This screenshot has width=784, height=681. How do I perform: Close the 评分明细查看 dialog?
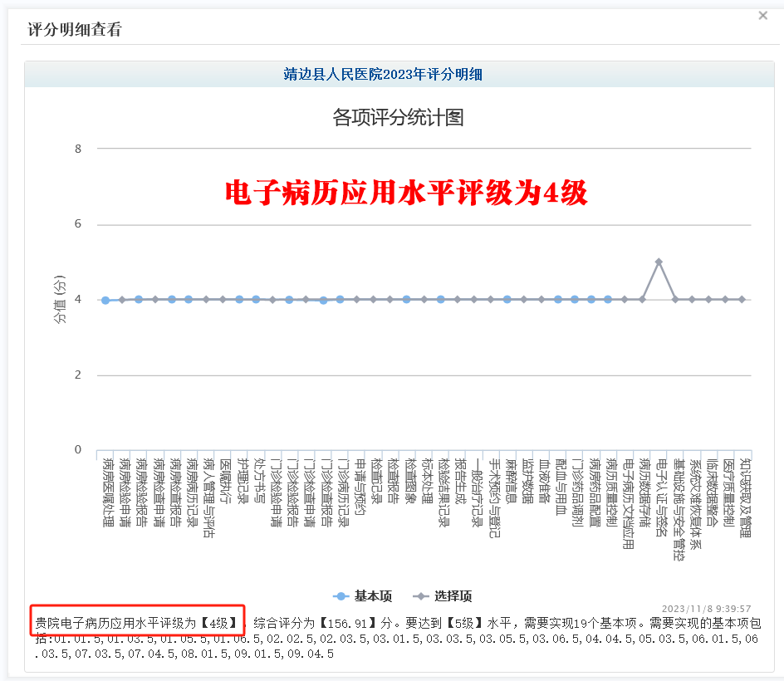pos(762,16)
